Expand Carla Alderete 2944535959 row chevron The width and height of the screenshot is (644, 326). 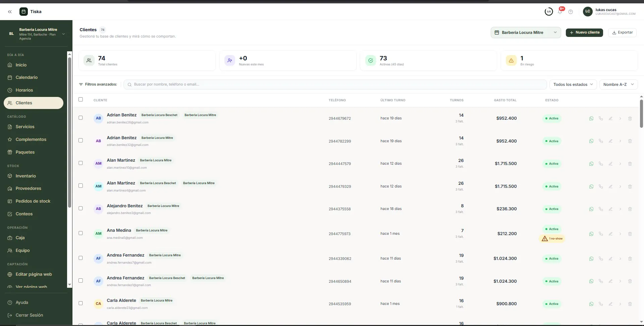620,304
